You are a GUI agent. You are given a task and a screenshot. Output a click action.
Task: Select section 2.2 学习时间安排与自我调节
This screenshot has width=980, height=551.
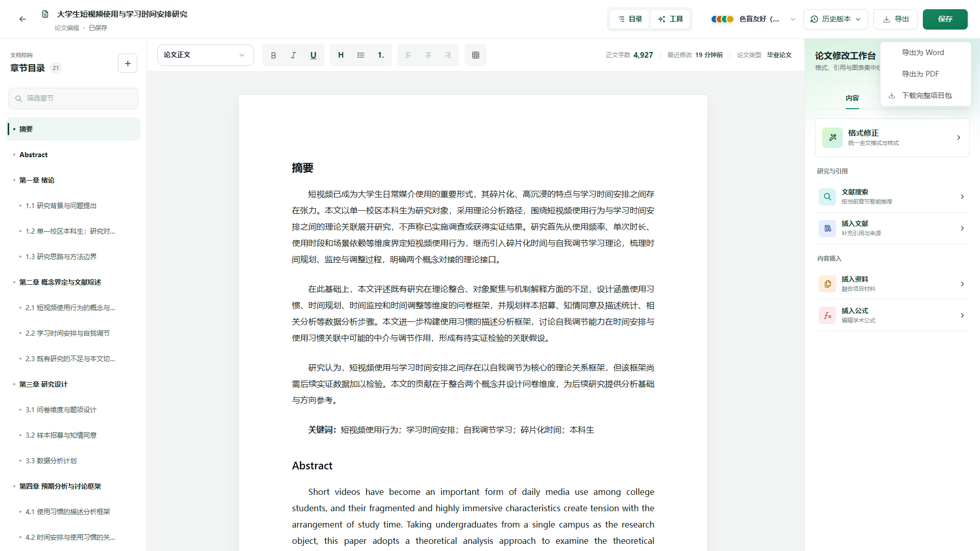pyautogui.click(x=73, y=333)
